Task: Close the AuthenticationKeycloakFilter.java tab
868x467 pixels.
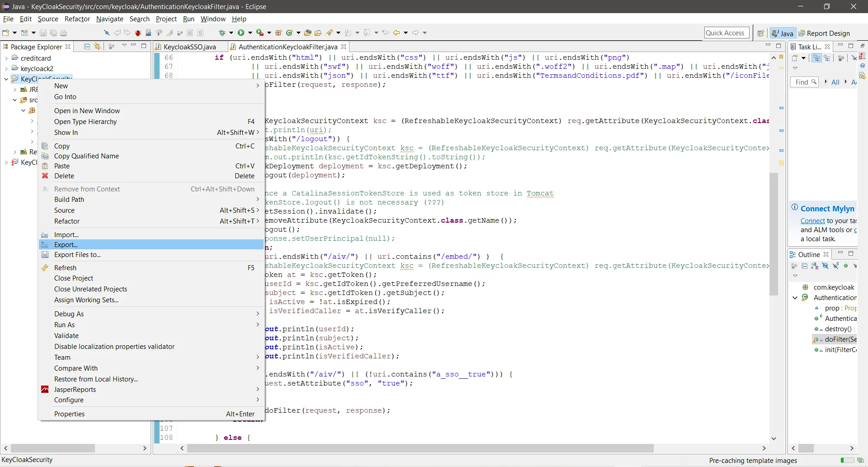Action: pyautogui.click(x=344, y=47)
